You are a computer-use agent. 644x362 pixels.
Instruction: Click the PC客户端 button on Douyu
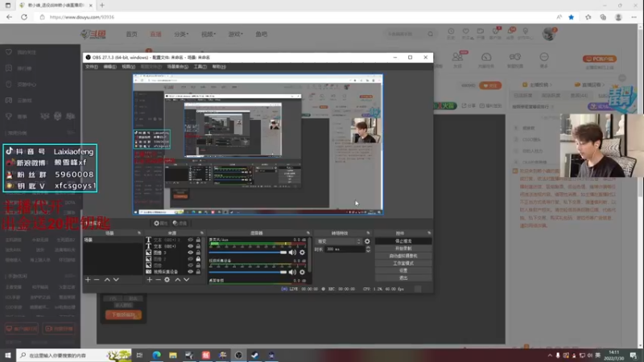(x=599, y=59)
